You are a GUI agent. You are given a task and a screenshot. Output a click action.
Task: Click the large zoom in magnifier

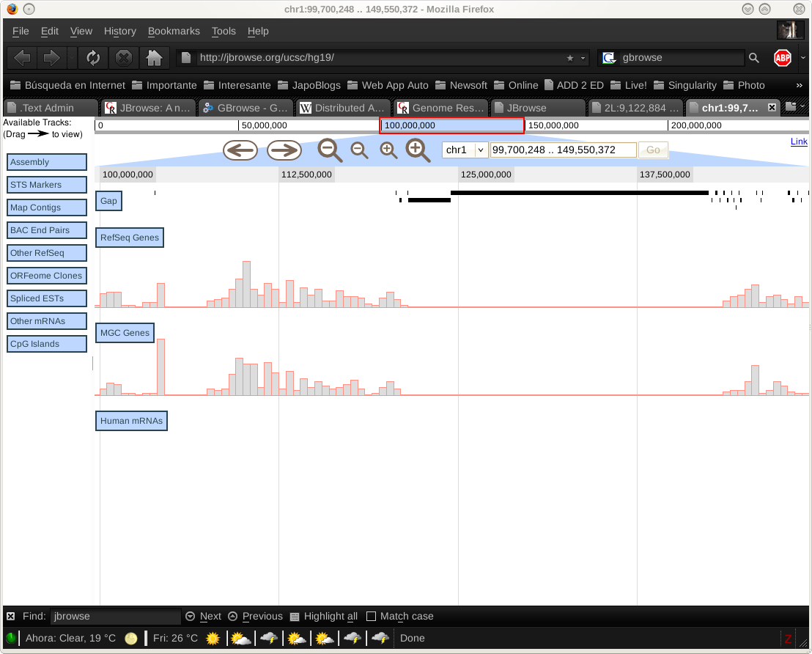click(x=418, y=150)
